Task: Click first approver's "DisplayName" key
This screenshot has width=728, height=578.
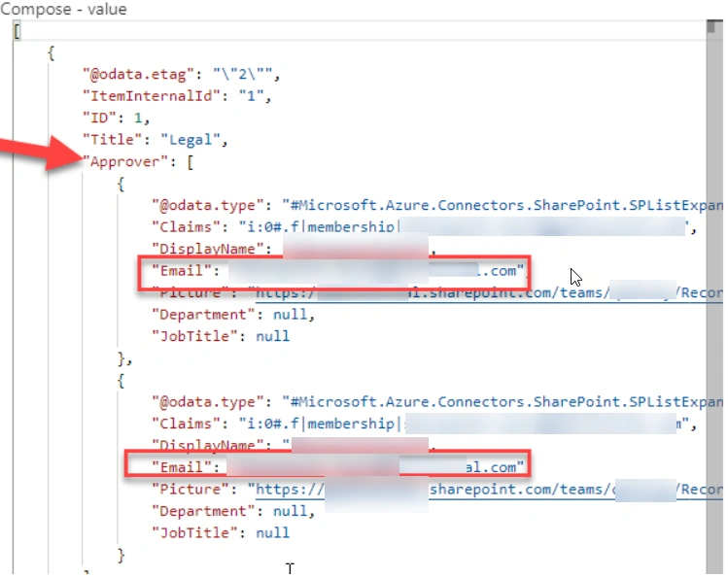Action: [208, 249]
